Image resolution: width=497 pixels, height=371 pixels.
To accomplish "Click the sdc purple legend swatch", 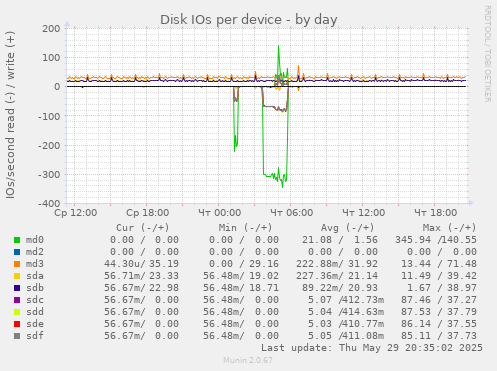I will click(17, 300).
